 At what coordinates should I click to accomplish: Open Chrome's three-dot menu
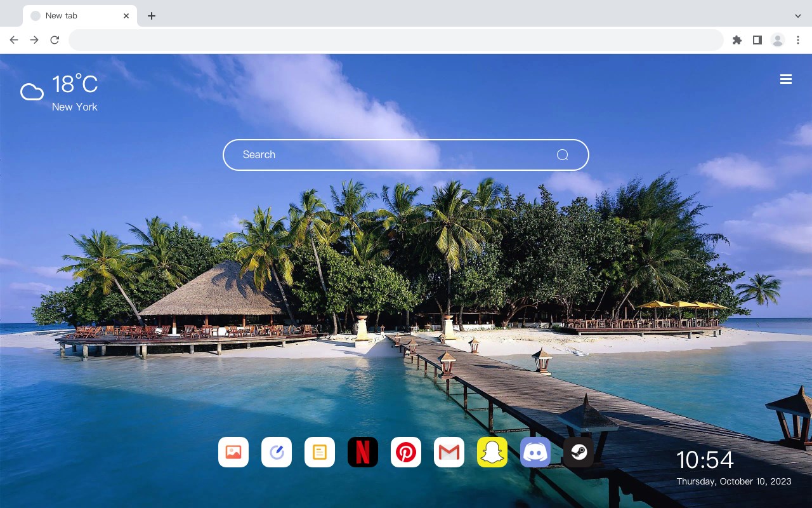(798, 40)
